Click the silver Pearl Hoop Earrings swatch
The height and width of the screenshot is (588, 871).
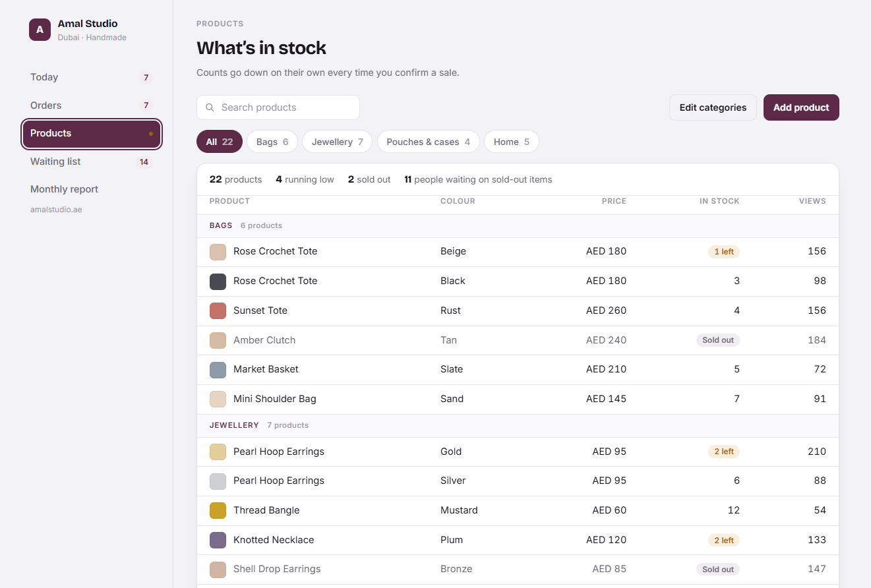click(x=218, y=481)
